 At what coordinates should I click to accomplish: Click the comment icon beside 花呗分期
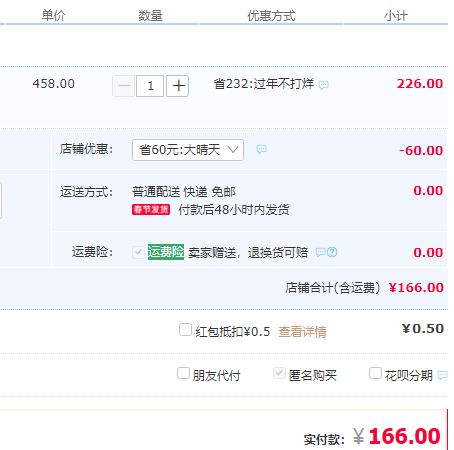click(x=442, y=375)
